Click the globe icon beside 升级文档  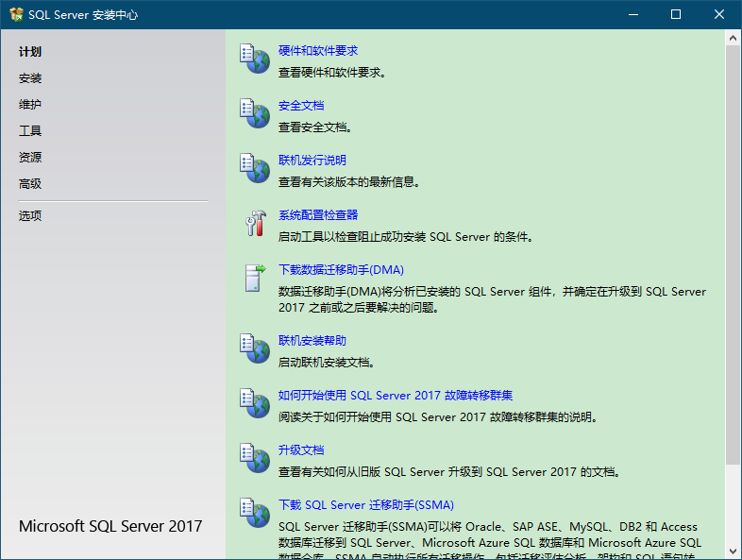pos(255,458)
